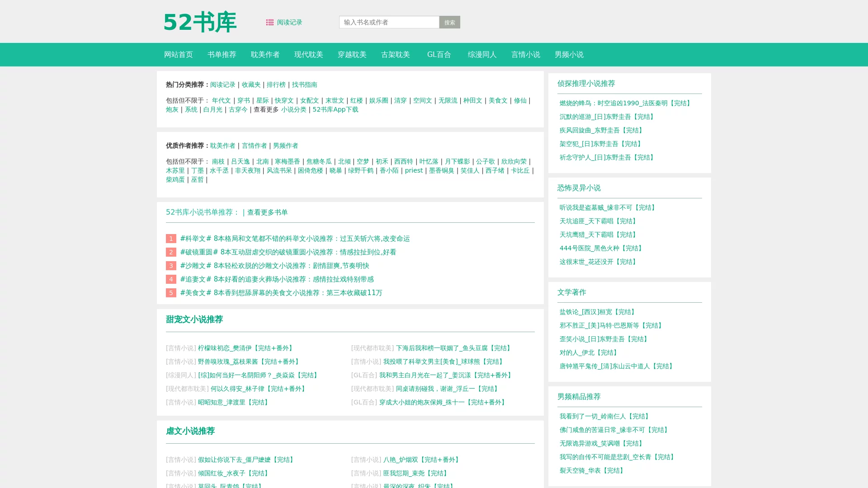868x488 pixels.
Task: Open 裂天空骑_华表 sidebar link
Action: 593,470
